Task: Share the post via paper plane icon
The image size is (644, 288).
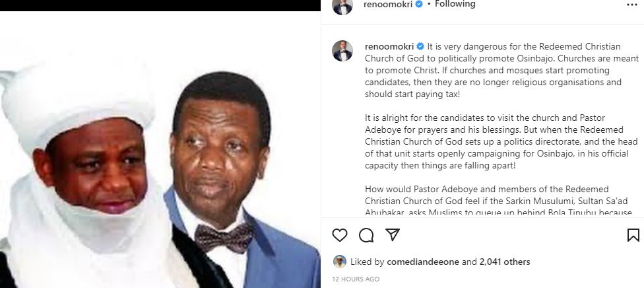Action: point(392,235)
